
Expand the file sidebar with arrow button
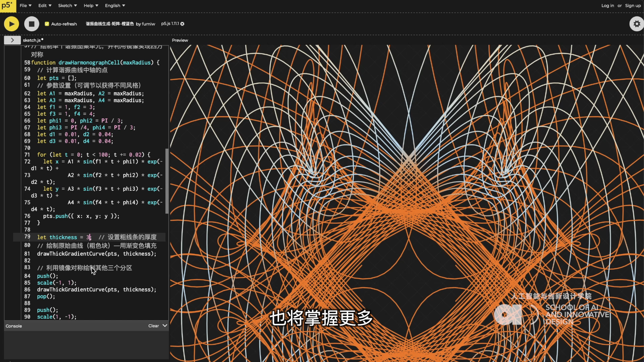click(x=12, y=40)
